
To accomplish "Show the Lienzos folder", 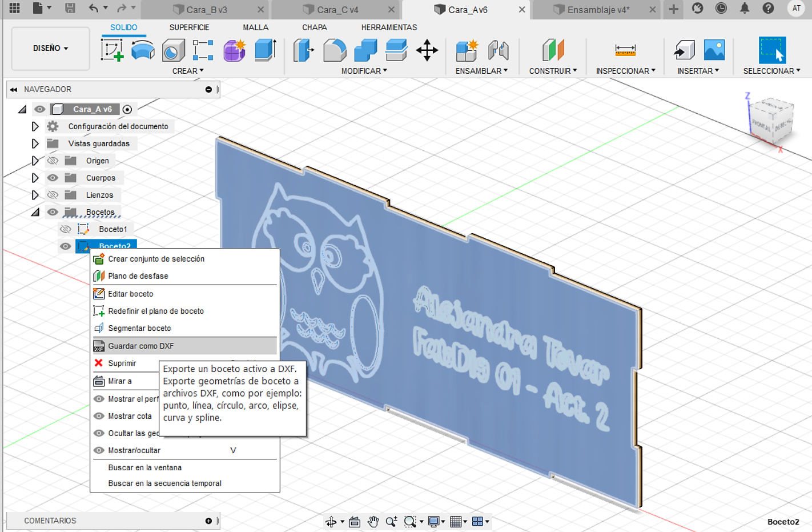I will click(x=53, y=195).
